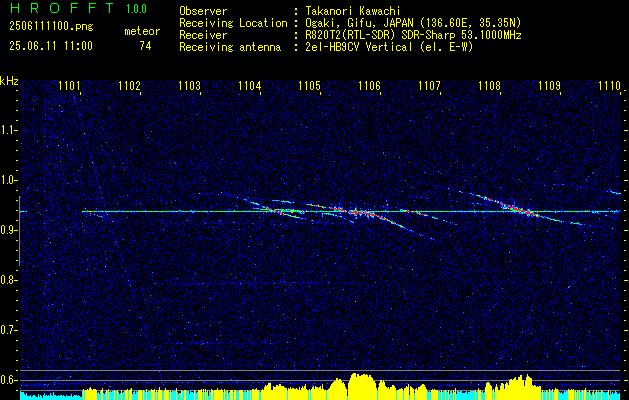Viewport: 629px width, 400px height.
Task: Click frequency label 0.8
Action: tap(7, 280)
